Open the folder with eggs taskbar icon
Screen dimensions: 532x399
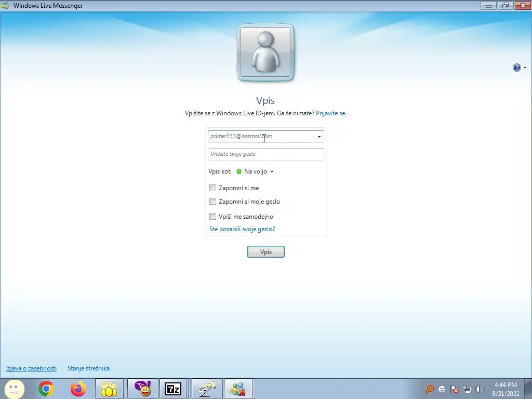pos(109,389)
